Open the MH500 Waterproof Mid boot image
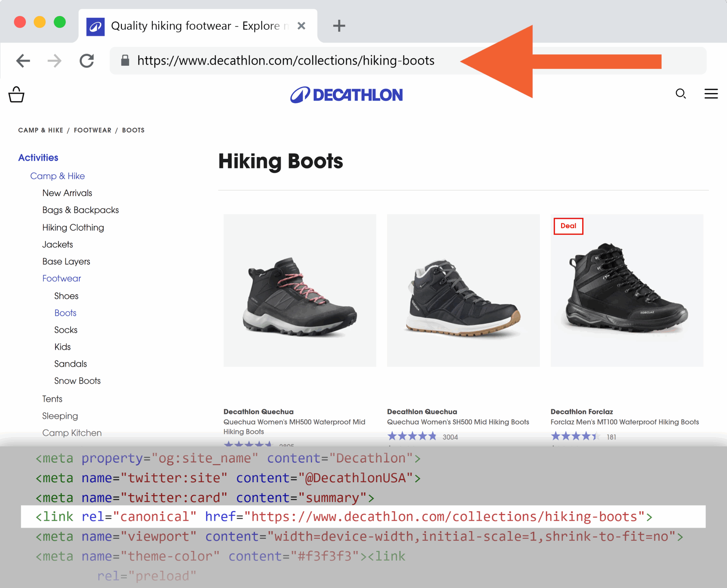Viewport: 727px width, 588px height. pyautogui.click(x=300, y=290)
